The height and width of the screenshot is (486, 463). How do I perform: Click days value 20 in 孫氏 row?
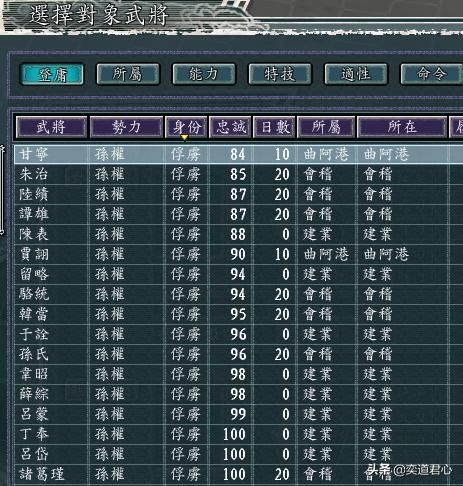[x=282, y=354]
